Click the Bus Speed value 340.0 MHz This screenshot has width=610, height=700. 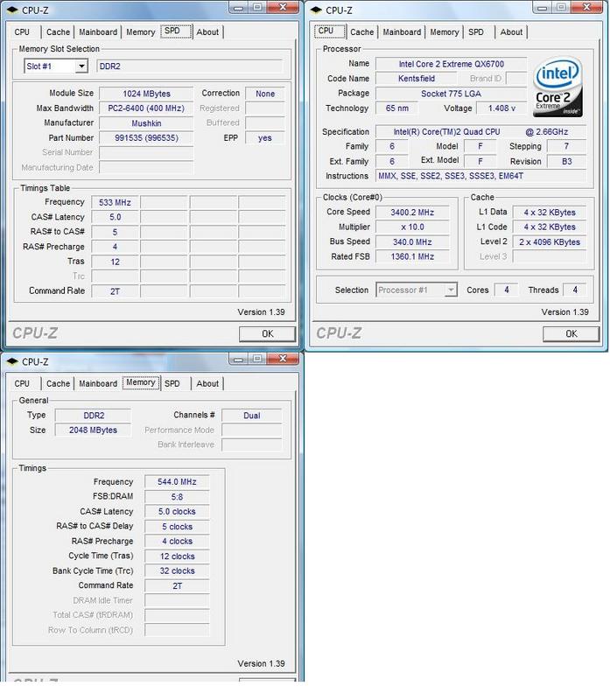pos(412,242)
